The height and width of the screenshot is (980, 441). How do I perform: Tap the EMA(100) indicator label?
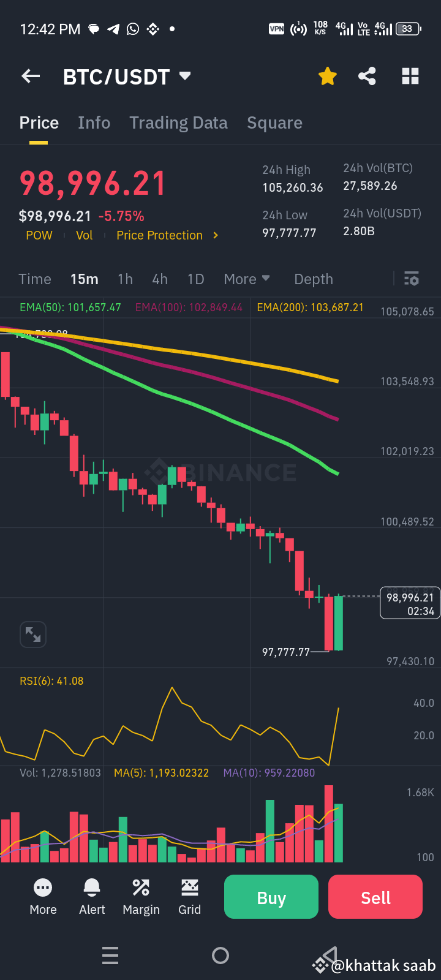(x=189, y=307)
